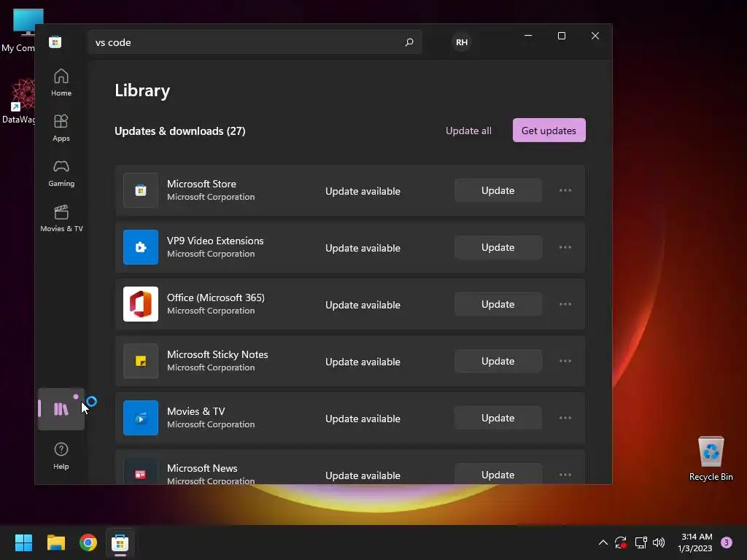Click the VP9 Video Extensions app icon
Image resolution: width=747 pixels, height=560 pixels.
141,247
